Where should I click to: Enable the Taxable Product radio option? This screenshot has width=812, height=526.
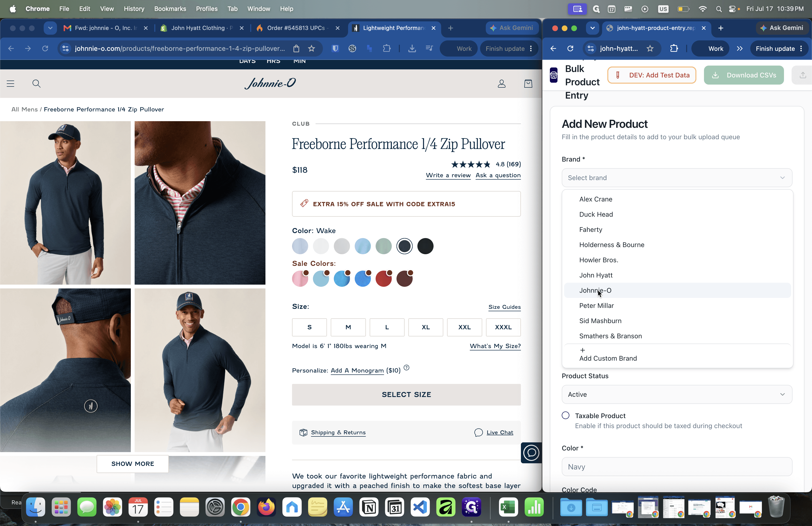pos(566,415)
